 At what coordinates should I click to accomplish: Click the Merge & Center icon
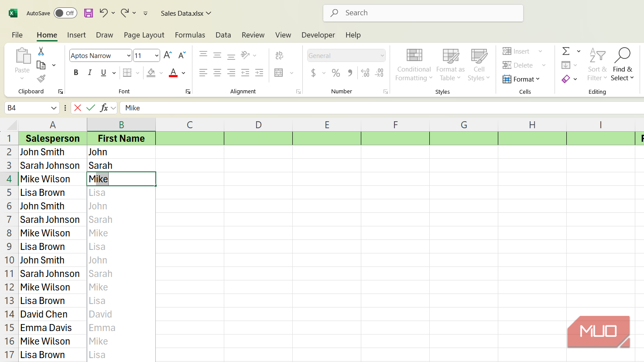click(279, 73)
